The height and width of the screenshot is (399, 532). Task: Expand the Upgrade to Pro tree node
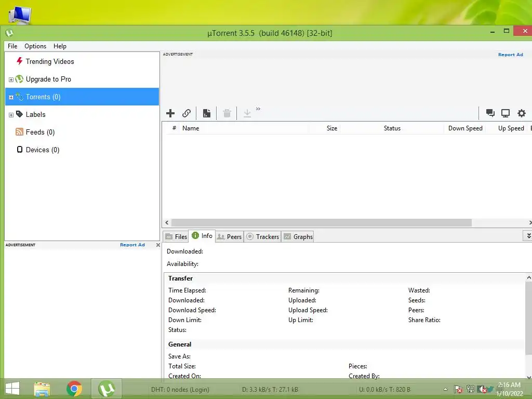point(11,79)
